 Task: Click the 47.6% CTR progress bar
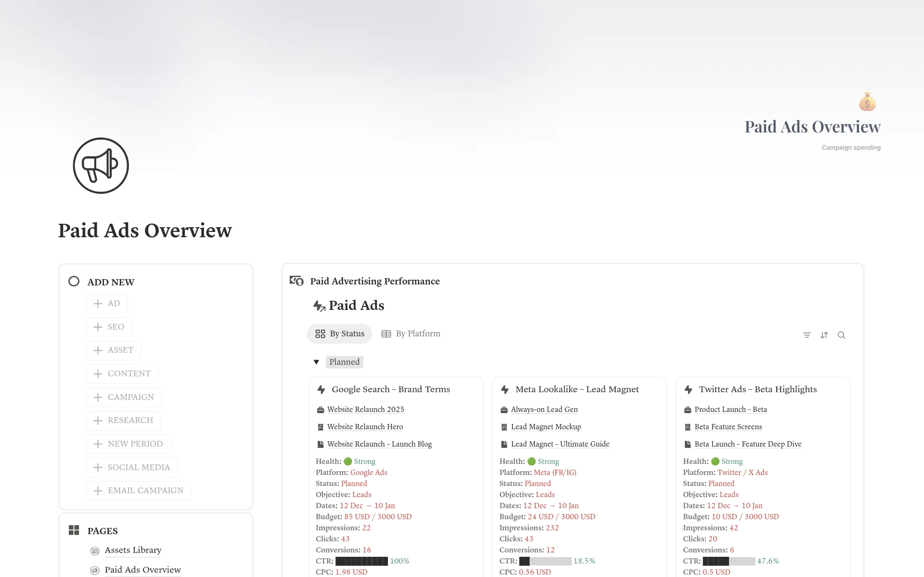[x=729, y=561]
